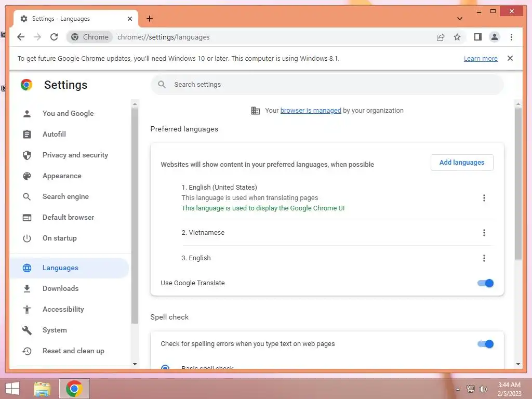This screenshot has width=532, height=399.
Task: Show hidden tray icons arrow on taskbar
Action: (458, 389)
